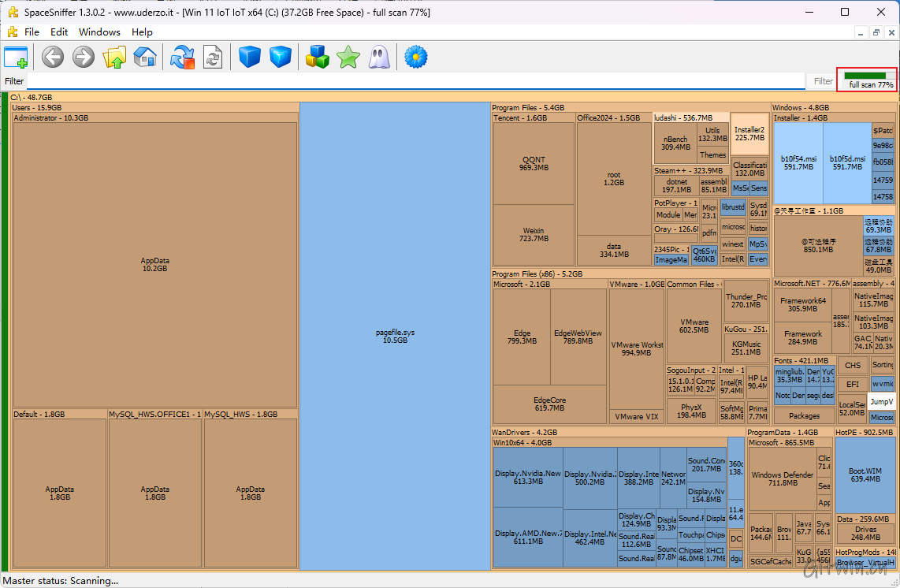Image resolution: width=900 pixels, height=588 pixels.
Task: Click the New View window icon
Action: 16,57
